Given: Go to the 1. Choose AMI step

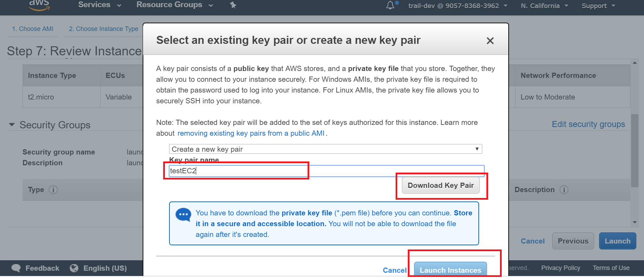Looking at the screenshot, I should pyautogui.click(x=33, y=29).
